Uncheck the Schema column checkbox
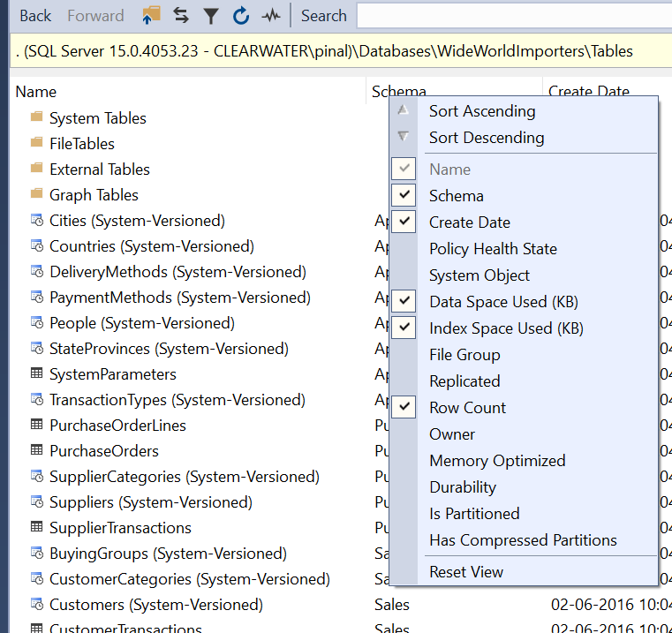The image size is (672, 633). pyautogui.click(x=404, y=195)
